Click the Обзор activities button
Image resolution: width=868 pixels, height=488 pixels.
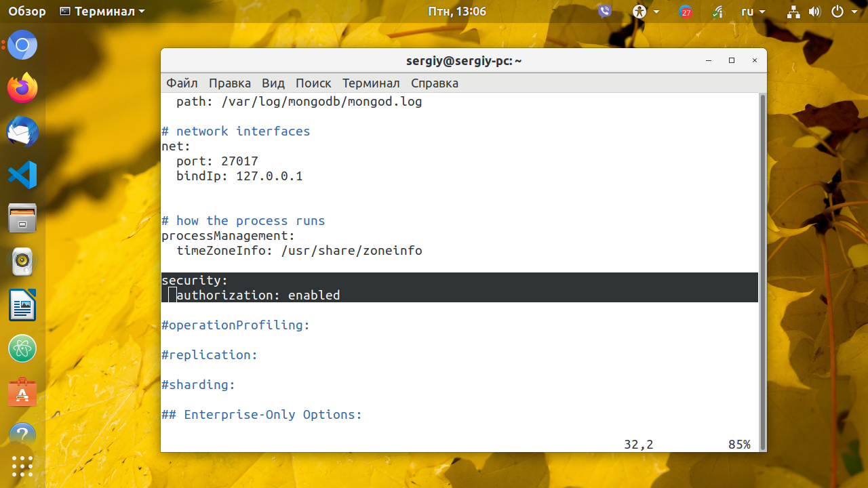coord(27,12)
